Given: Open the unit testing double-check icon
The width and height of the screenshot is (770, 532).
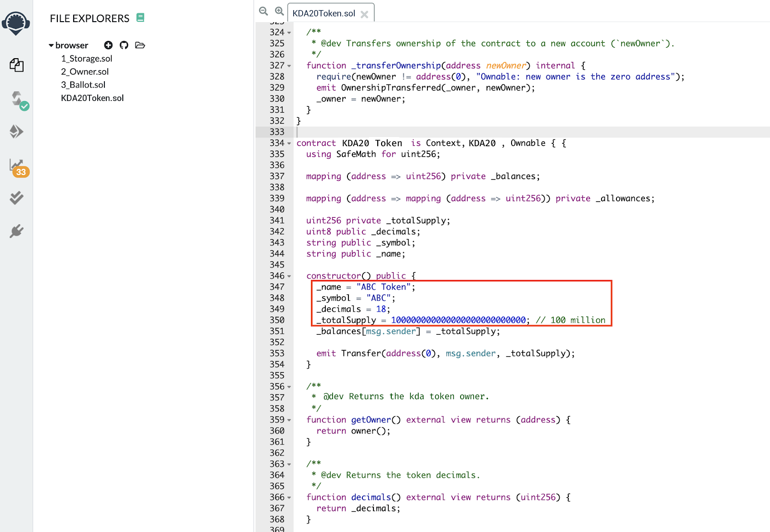Looking at the screenshot, I should point(16,198).
